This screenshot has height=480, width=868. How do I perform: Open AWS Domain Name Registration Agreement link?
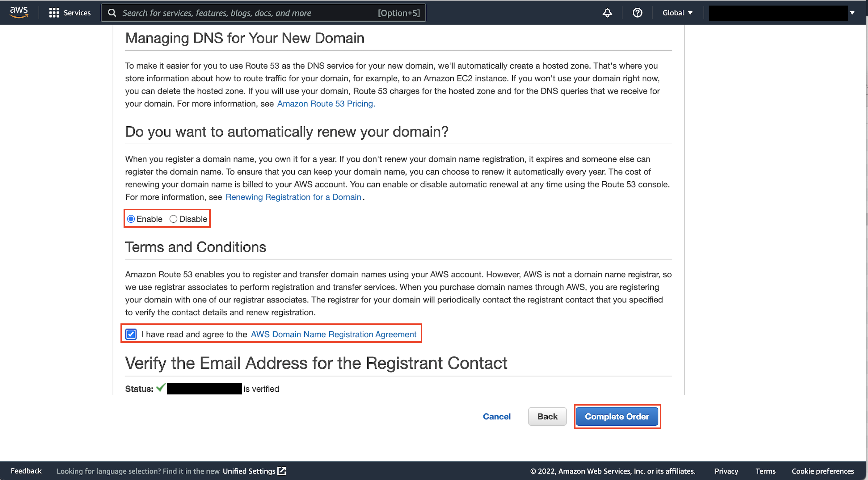(333, 334)
